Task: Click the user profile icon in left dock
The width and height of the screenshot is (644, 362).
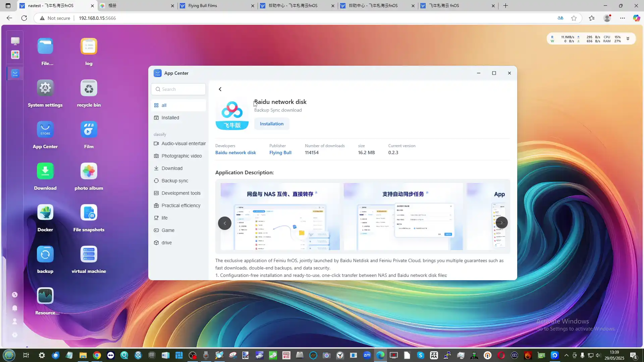Action: (x=15, y=321)
